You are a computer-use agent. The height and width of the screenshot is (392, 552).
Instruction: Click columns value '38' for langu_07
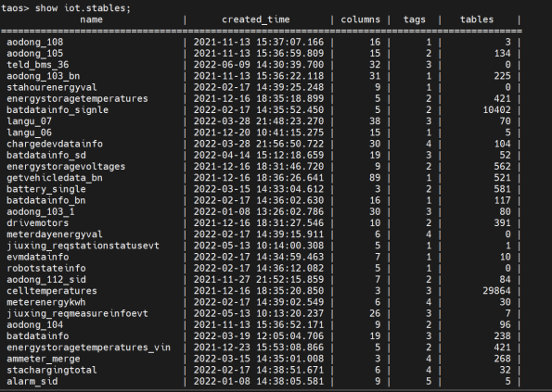[375, 121]
